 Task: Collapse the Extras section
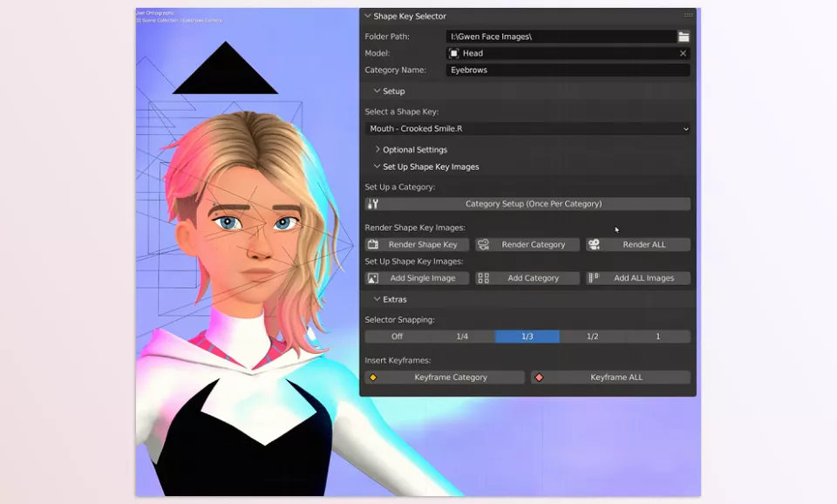(x=377, y=299)
